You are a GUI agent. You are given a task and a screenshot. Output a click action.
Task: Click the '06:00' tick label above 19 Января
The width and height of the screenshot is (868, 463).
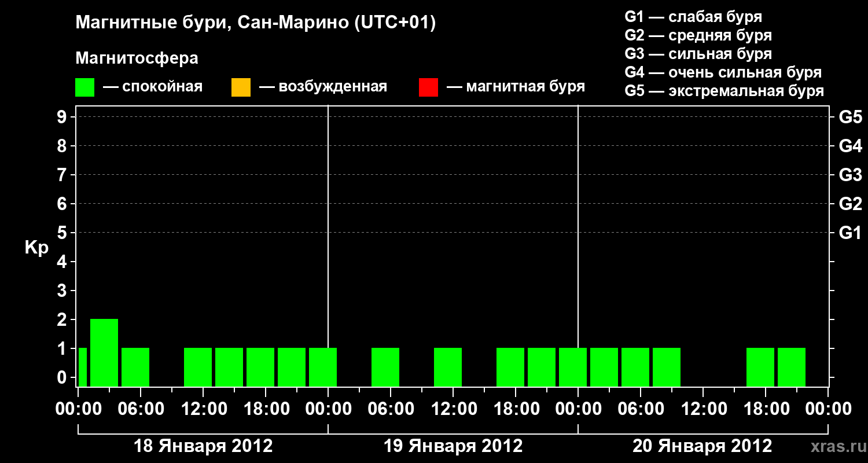[391, 409]
